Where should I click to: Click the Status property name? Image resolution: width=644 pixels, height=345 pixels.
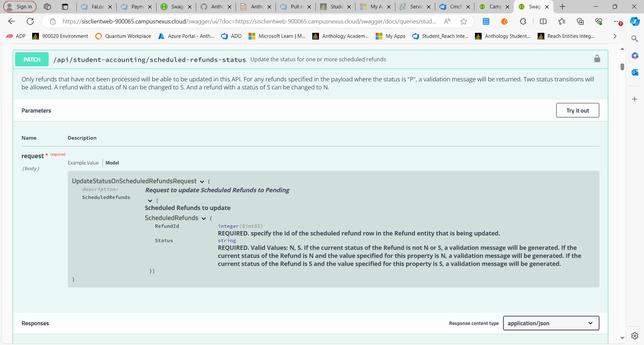pos(164,241)
